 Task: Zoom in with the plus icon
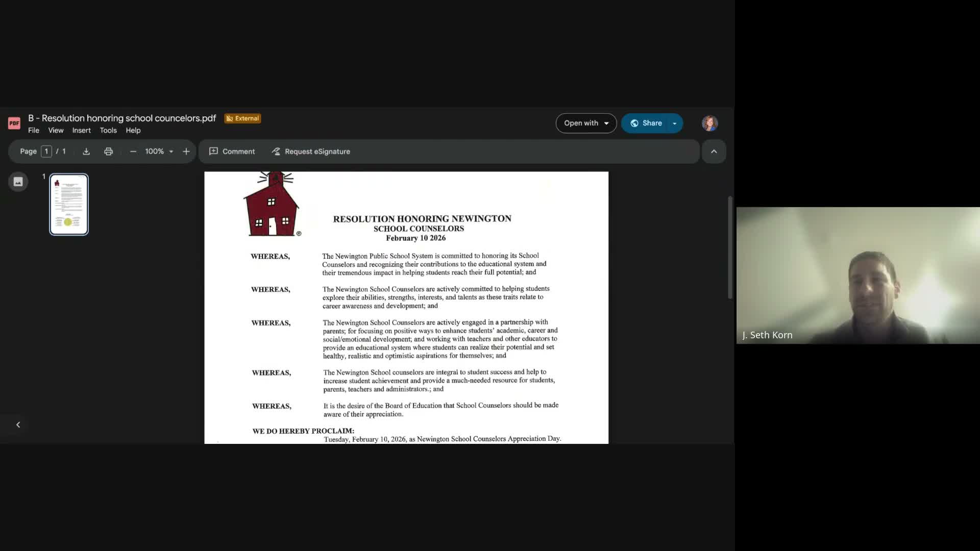tap(186, 152)
